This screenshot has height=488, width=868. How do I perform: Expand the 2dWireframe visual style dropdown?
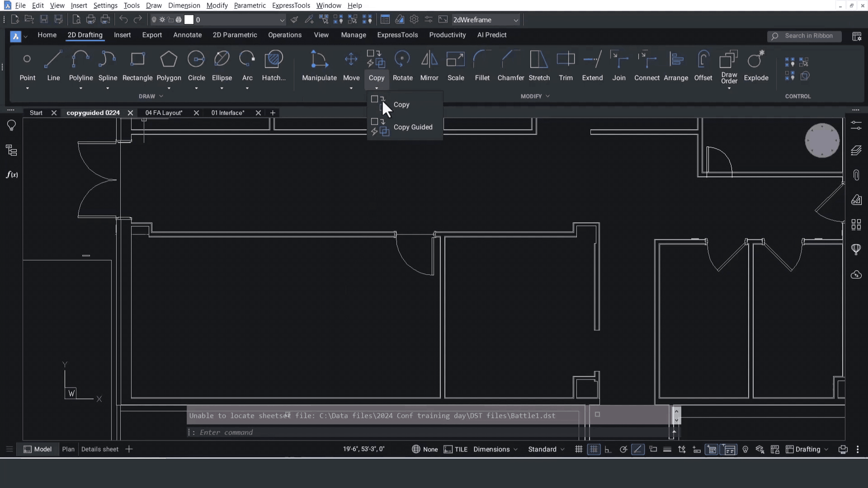pos(515,20)
